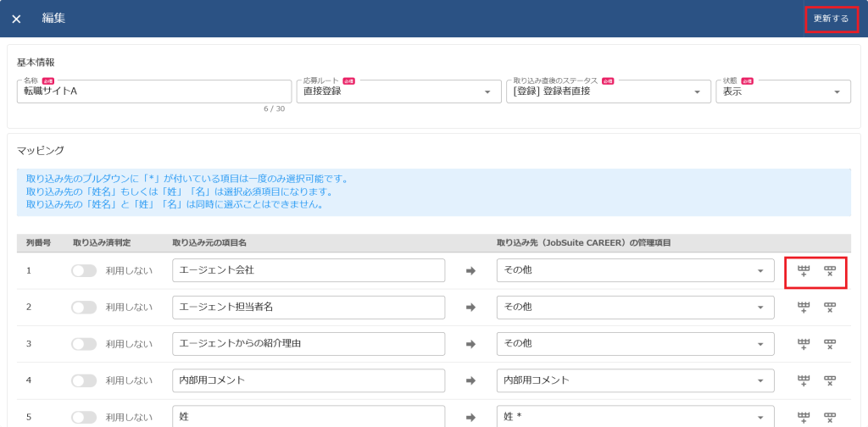Click delete-row icon for エージェント会社 row

click(x=830, y=270)
